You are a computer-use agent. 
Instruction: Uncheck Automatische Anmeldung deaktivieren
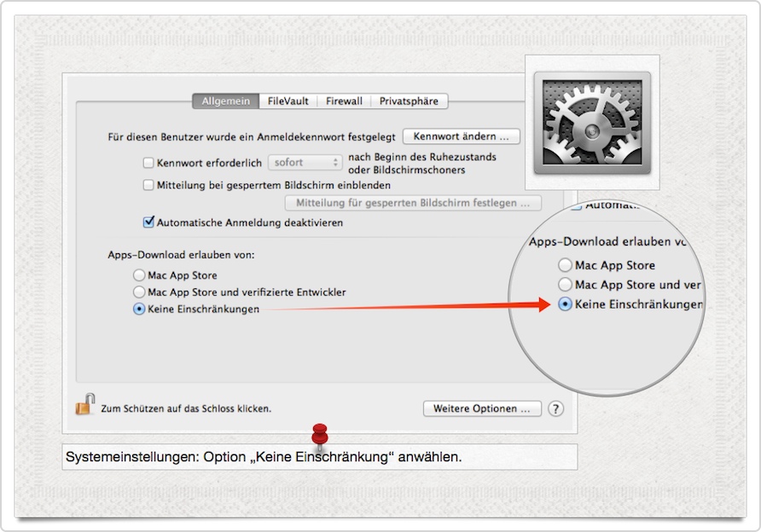(148, 223)
